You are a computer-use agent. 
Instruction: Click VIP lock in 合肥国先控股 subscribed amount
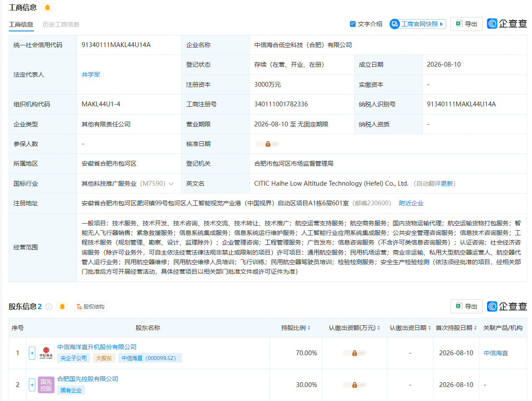point(354,385)
